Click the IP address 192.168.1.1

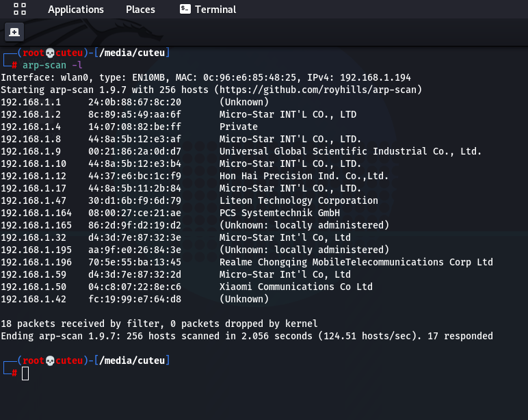(x=31, y=103)
